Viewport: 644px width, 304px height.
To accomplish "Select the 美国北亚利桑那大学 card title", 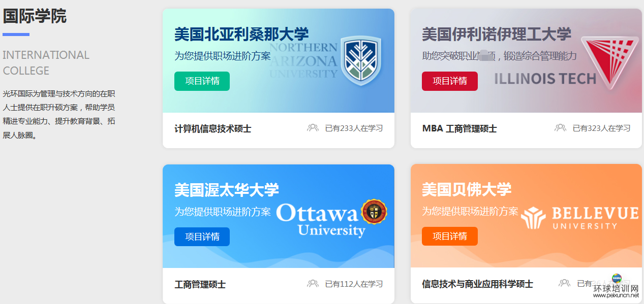I will pyautogui.click(x=241, y=35).
